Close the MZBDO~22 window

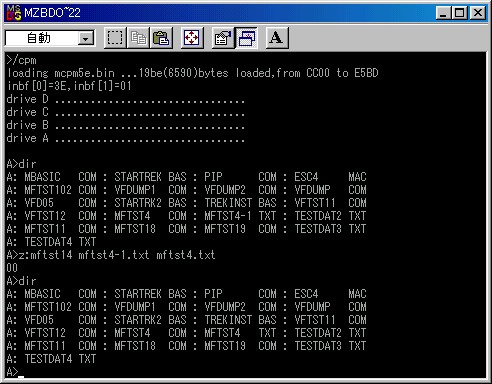pos(477,13)
